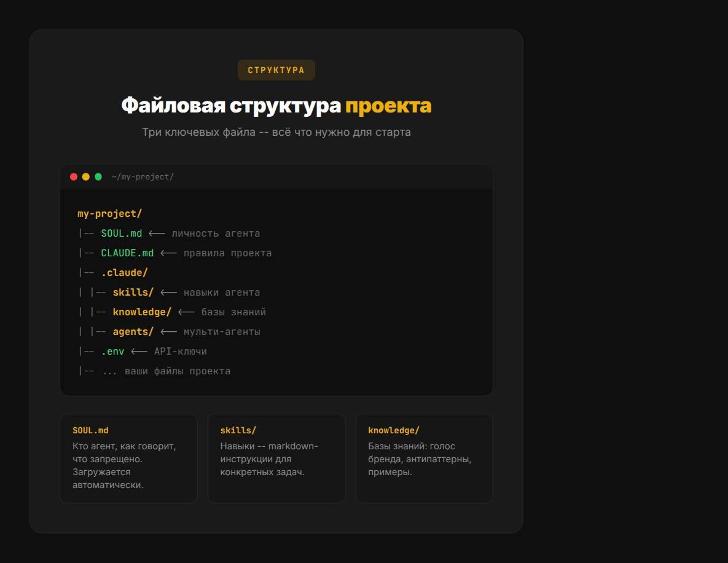728x563 pixels.
Task: Open the .env API-ключи file
Action: click(113, 351)
